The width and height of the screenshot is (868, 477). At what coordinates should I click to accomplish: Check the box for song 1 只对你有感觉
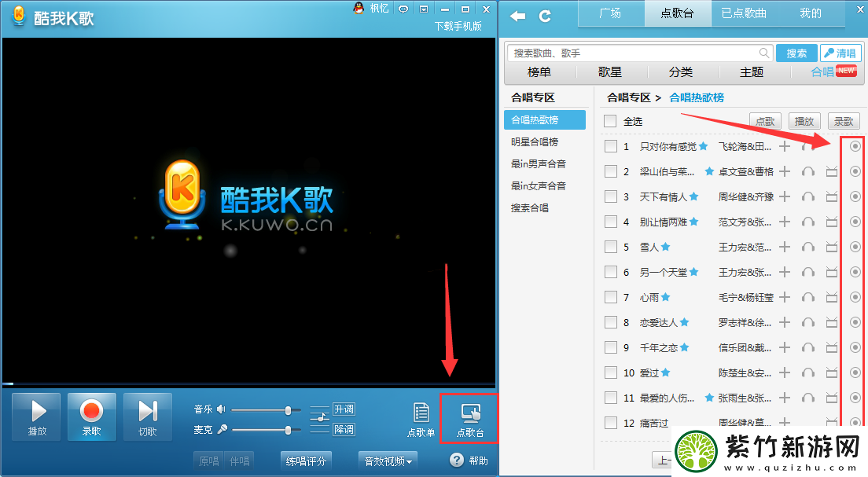point(611,146)
